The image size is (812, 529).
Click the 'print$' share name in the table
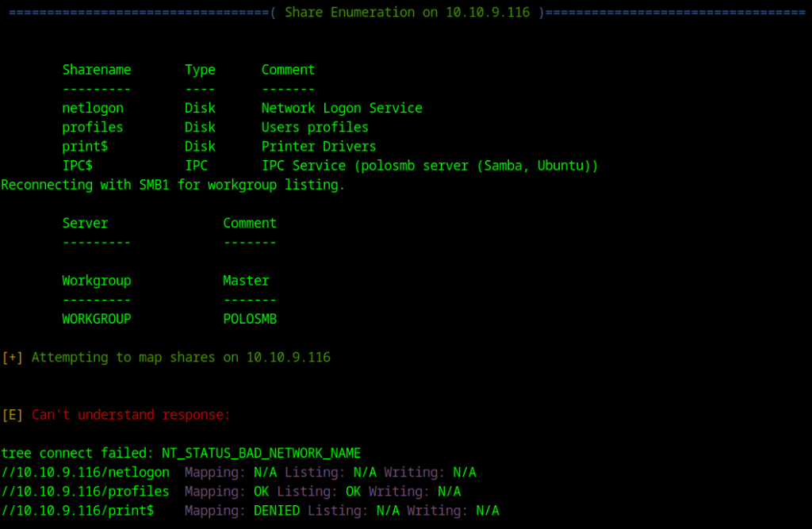tap(85, 147)
